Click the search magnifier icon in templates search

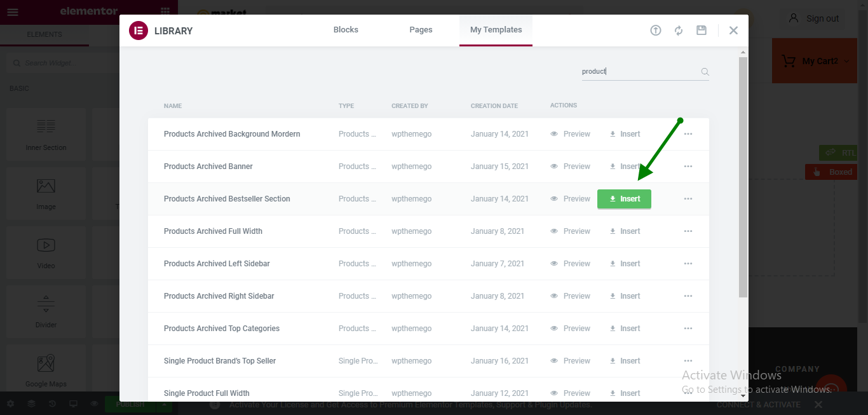point(705,72)
